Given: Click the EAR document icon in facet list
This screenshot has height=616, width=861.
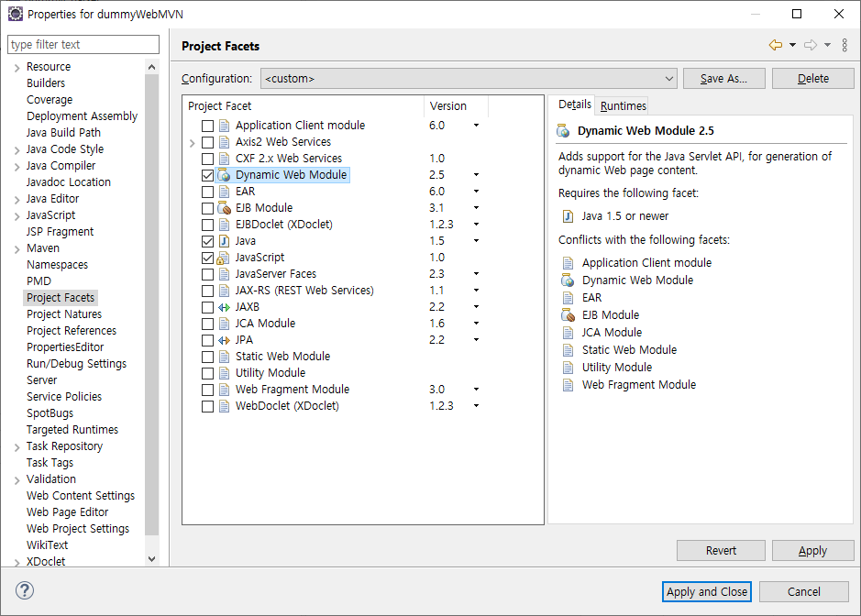Looking at the screenshot, I should point(224,192).
